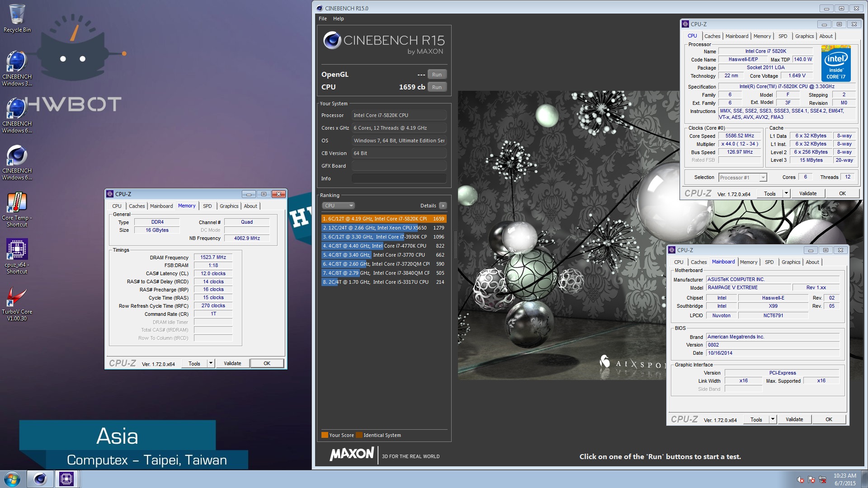This screenshot has height=488, width=868.
Task: Open About tab in Memory CPU-Z window
Action: (x=250, y=206)
